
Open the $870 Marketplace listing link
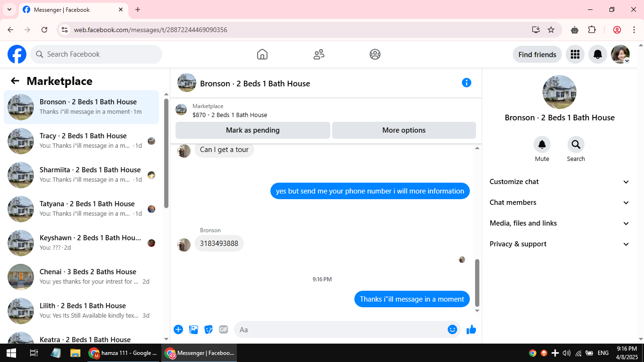(230, 115)
